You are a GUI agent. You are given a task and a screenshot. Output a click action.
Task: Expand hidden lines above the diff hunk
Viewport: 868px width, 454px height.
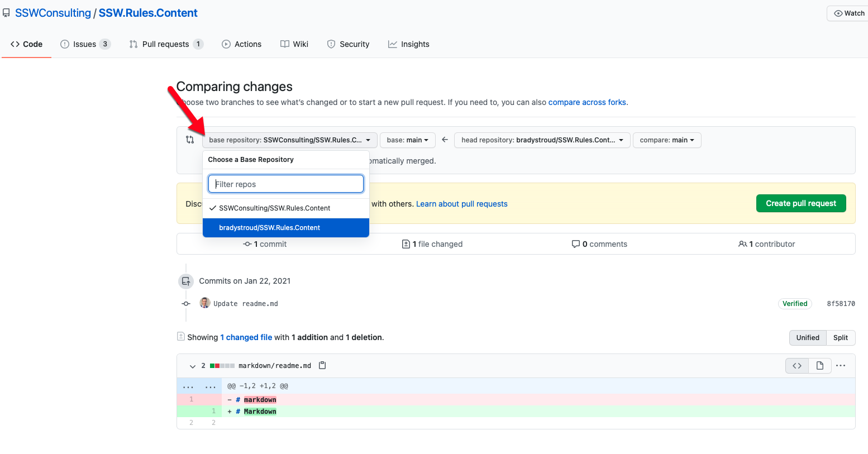(x=199, y=386)
